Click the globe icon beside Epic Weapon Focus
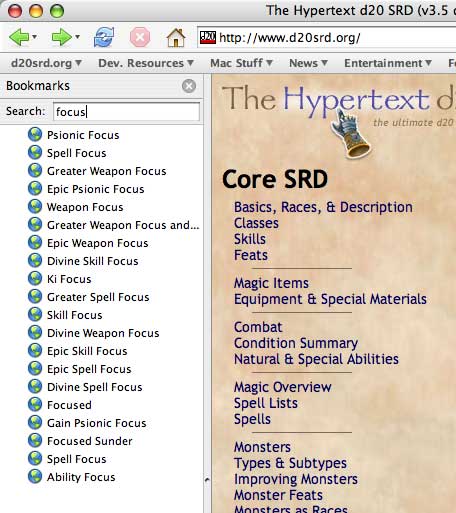Screen dimensions: 456x513 [x=35, y=243]
